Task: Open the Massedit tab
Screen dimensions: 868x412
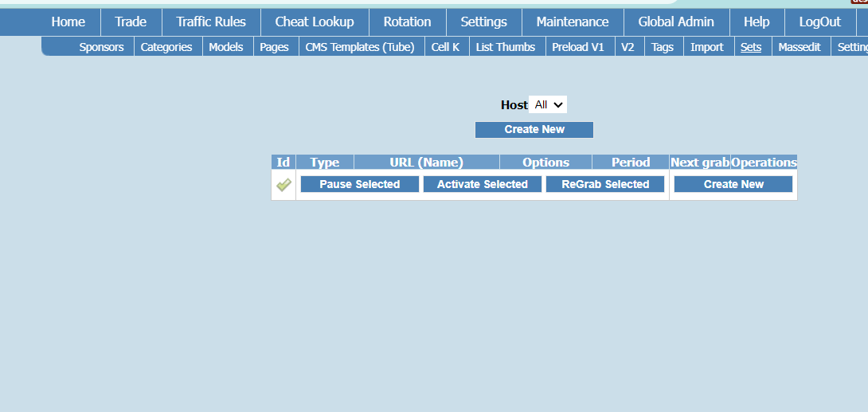Action: [799, 47]
